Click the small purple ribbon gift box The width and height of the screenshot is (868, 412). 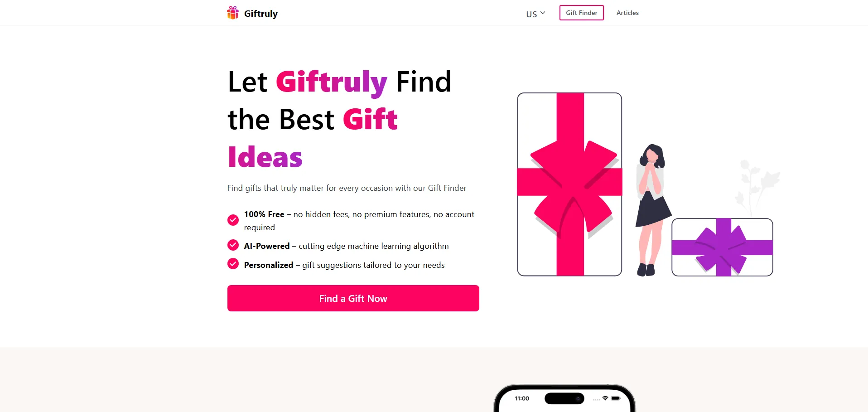(x=722, y=247)
